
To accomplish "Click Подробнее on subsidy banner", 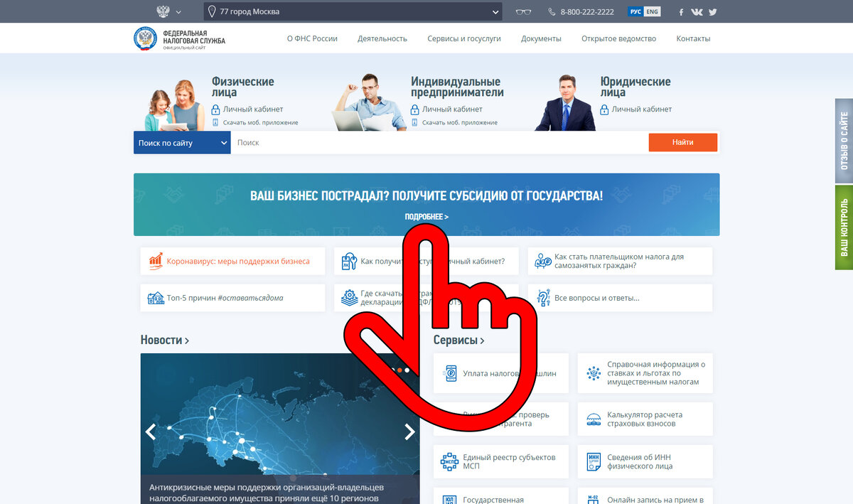I will pyautogui.click(x=426, y=217).
